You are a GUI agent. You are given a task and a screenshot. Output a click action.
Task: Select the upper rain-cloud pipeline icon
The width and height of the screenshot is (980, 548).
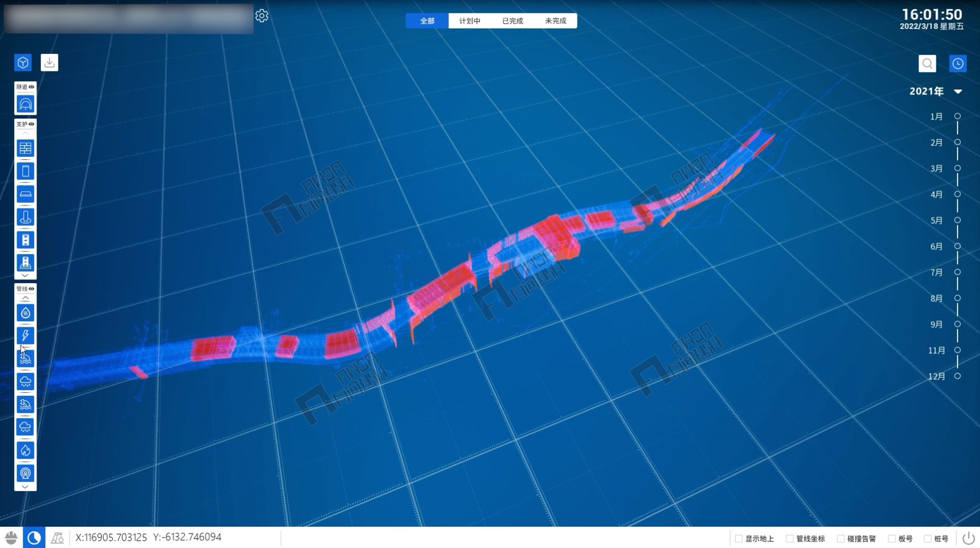[25, 381]
